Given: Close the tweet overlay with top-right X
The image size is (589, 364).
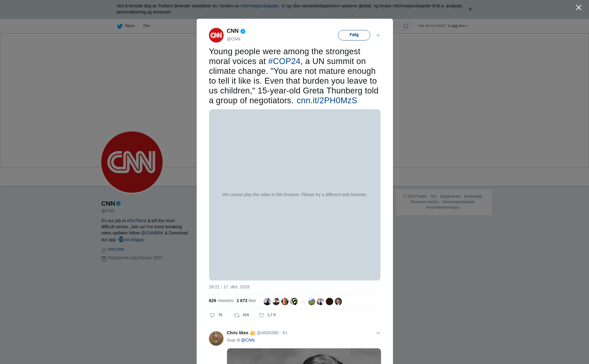Looking at the screenshot, I should [579, 8].
